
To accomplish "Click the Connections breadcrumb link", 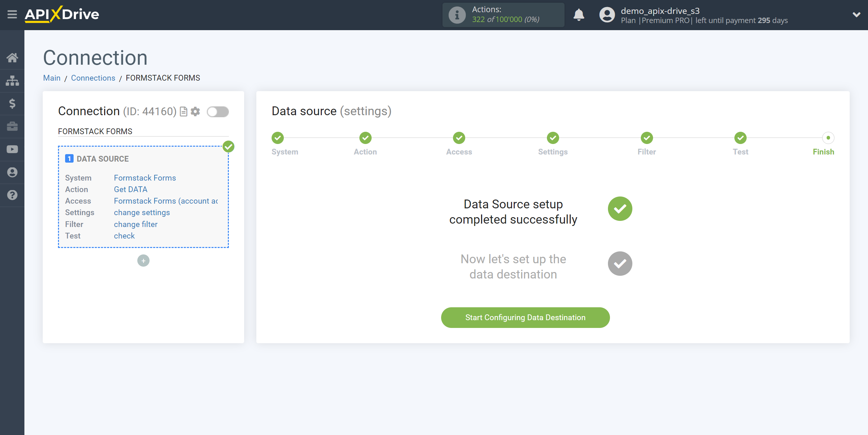I will pyautogui.click(x=93, y=78).
